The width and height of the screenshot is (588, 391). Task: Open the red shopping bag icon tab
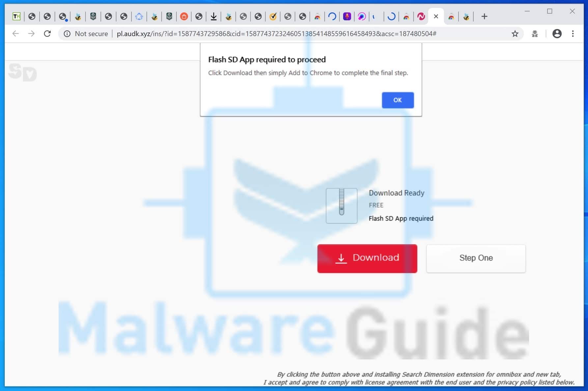click(x=184, y=16)
